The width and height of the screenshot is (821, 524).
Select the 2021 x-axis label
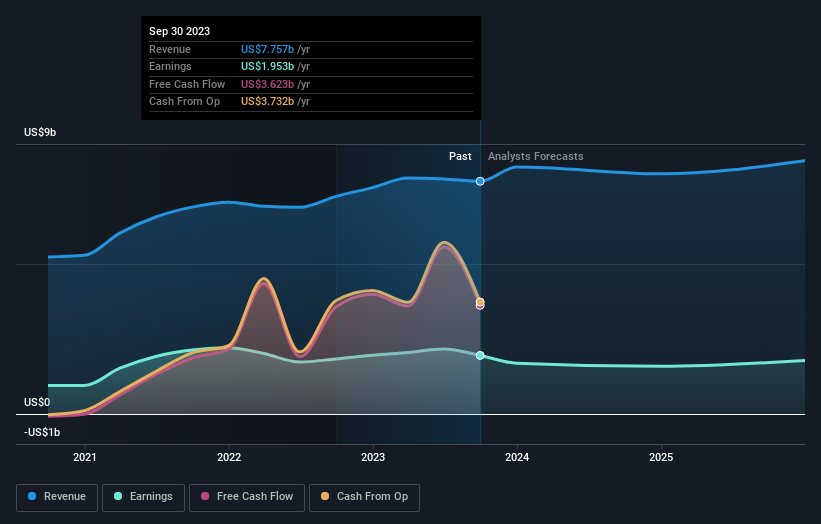(85, 457)
